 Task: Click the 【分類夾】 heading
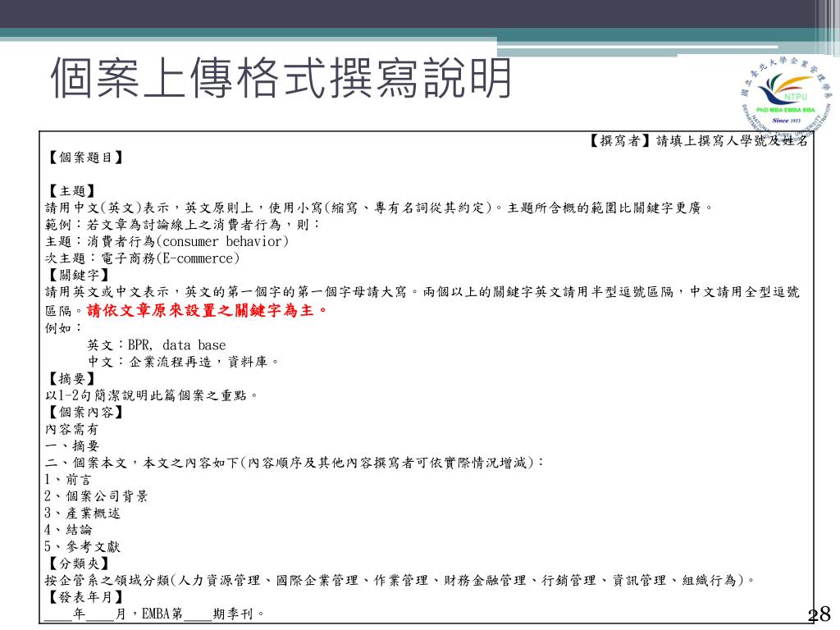(78, 564)
